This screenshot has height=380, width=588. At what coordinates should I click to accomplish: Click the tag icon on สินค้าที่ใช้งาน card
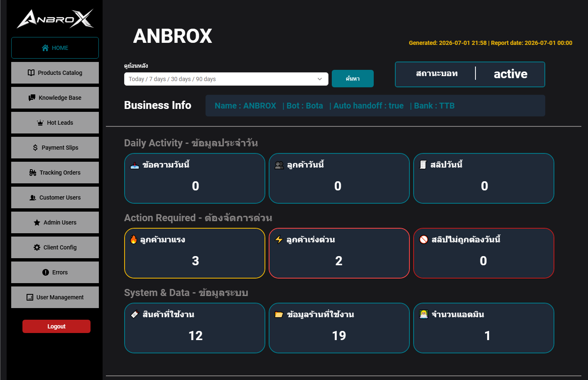click(x=135, y=314)
